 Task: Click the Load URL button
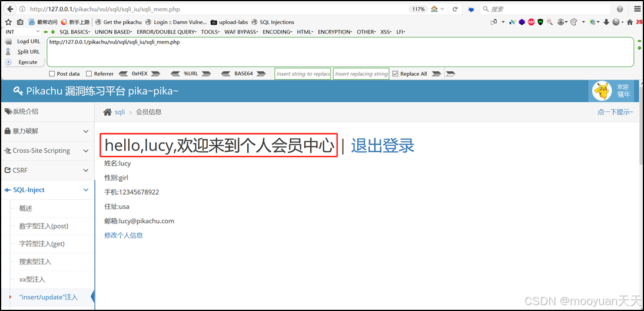click(x=23, y=41)
